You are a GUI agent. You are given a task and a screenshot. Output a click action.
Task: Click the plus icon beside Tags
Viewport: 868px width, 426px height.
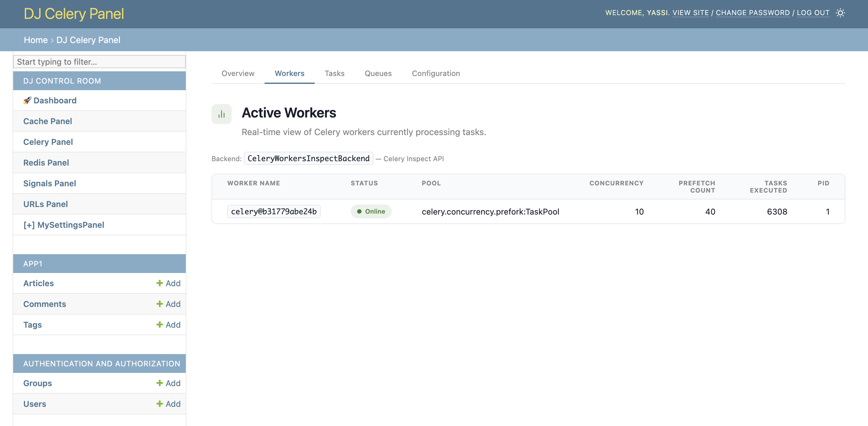(159, 325)
